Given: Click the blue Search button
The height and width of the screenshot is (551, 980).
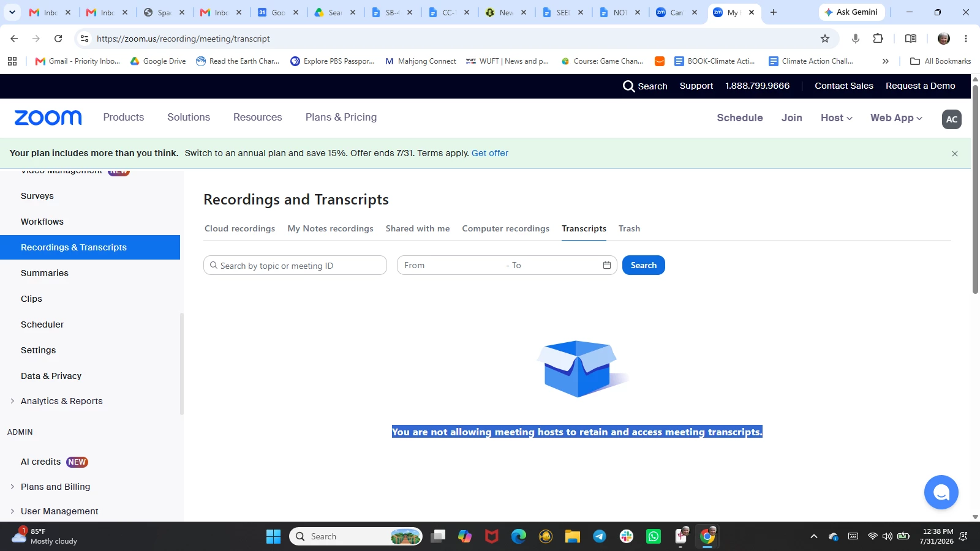Looking at the screenshot, I should (x=644, y=265).
